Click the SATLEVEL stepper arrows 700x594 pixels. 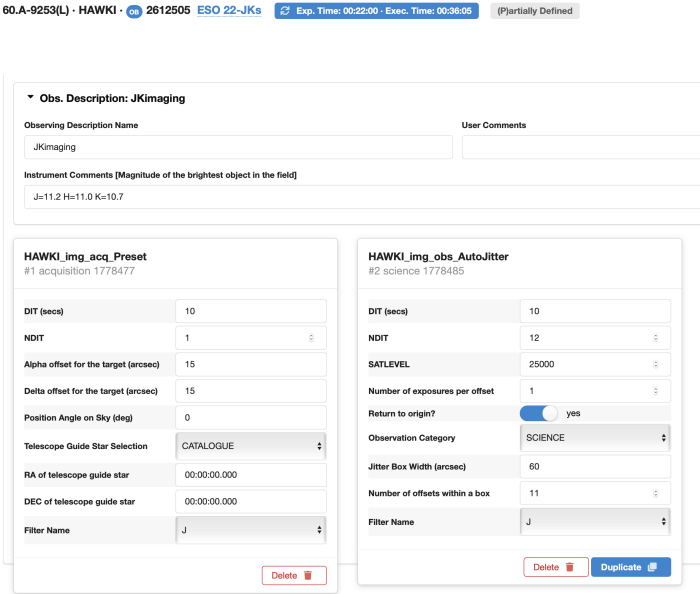(655, 364)
